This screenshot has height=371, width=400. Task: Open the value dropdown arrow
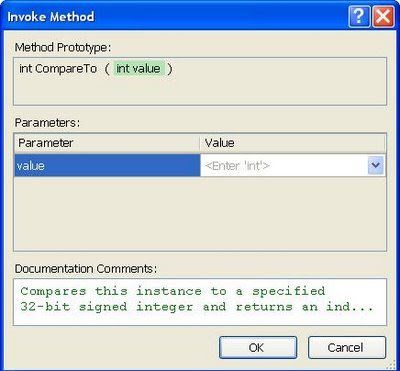(376, 165)
